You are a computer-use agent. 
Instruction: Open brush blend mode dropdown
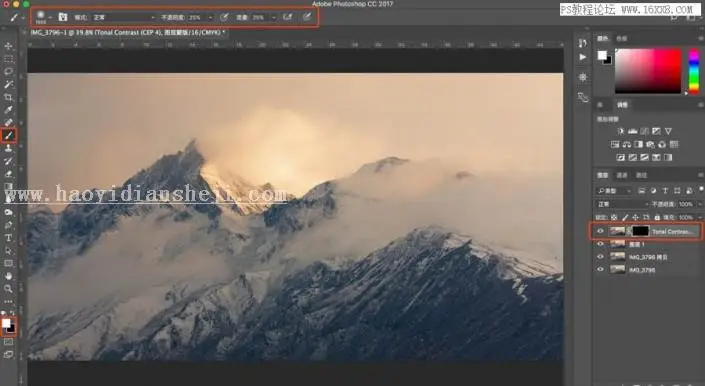(x=124, y=17)
